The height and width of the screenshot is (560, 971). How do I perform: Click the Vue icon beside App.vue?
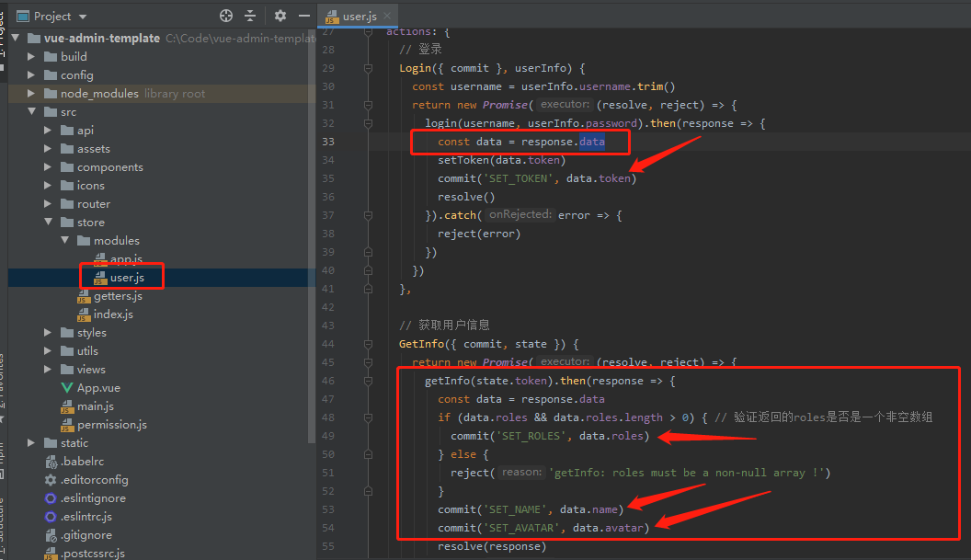click(x=67, y=388)
